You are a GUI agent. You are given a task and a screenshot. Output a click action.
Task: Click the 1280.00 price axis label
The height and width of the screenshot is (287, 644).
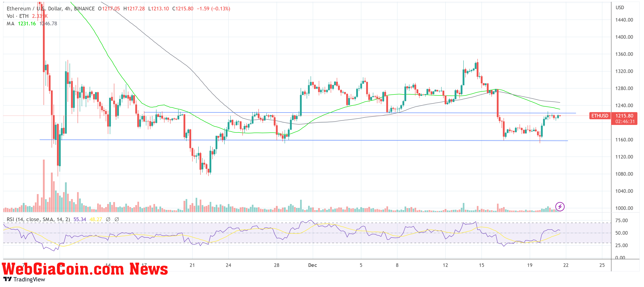tap(624, 88)
